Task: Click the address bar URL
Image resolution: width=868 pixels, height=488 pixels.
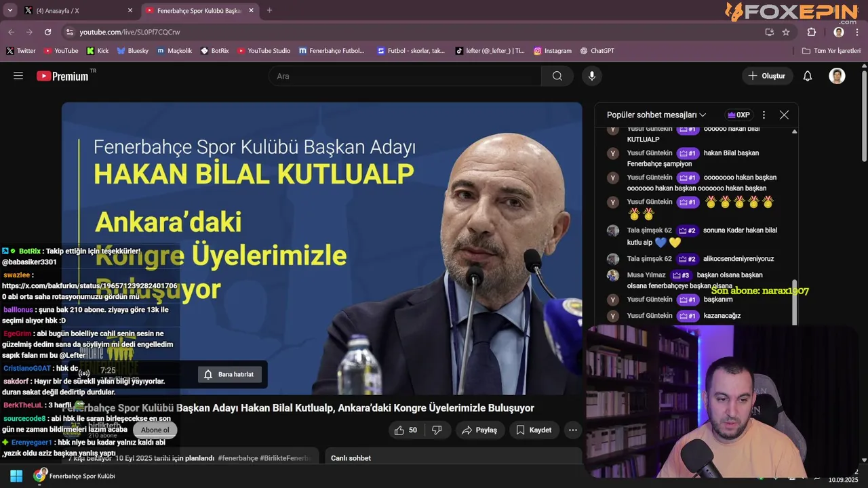Action: (130, 32)
